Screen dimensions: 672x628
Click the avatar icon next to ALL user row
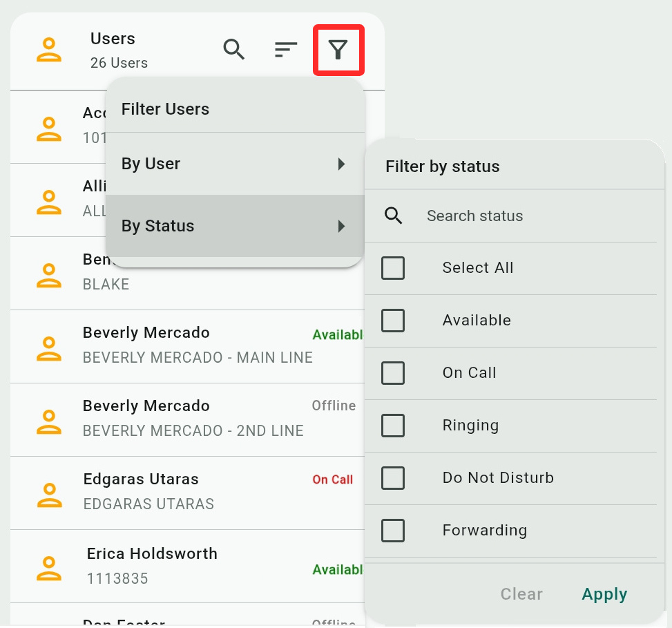[x=49, y=202]
